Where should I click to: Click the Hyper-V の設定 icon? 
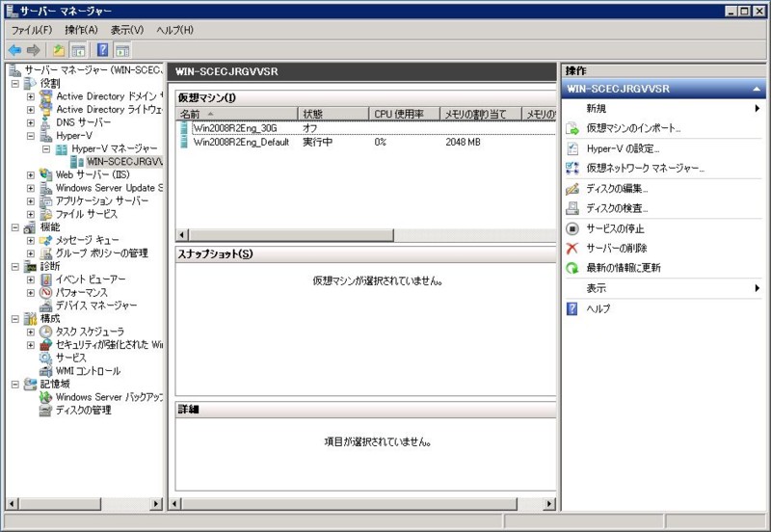[572, 148]
